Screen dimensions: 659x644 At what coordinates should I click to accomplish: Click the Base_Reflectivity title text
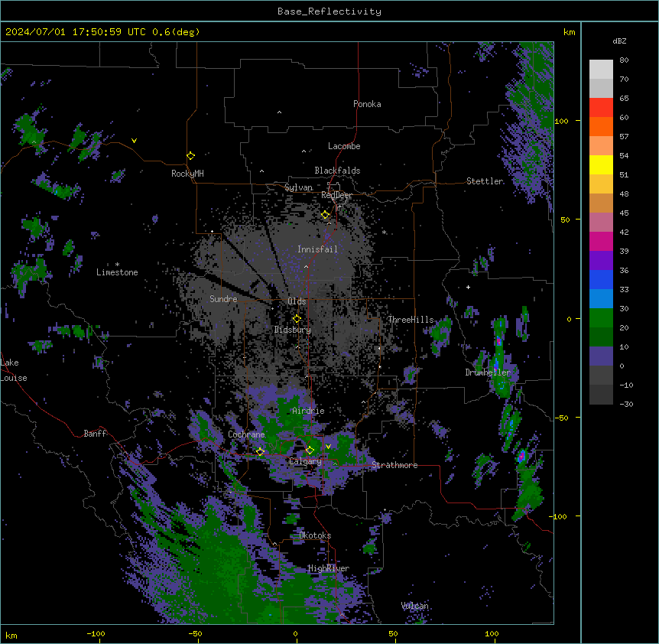coord(329,11)
